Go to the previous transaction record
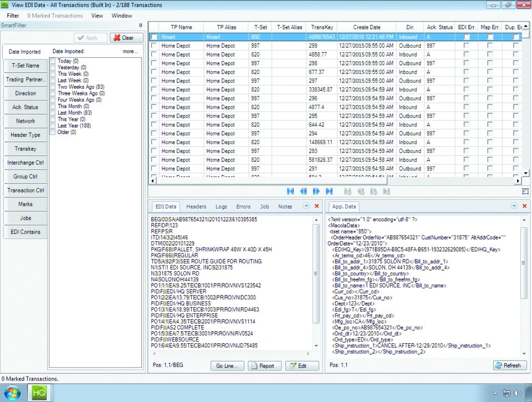This screenshot has width=532, height=402. click(x=303, y=191)
